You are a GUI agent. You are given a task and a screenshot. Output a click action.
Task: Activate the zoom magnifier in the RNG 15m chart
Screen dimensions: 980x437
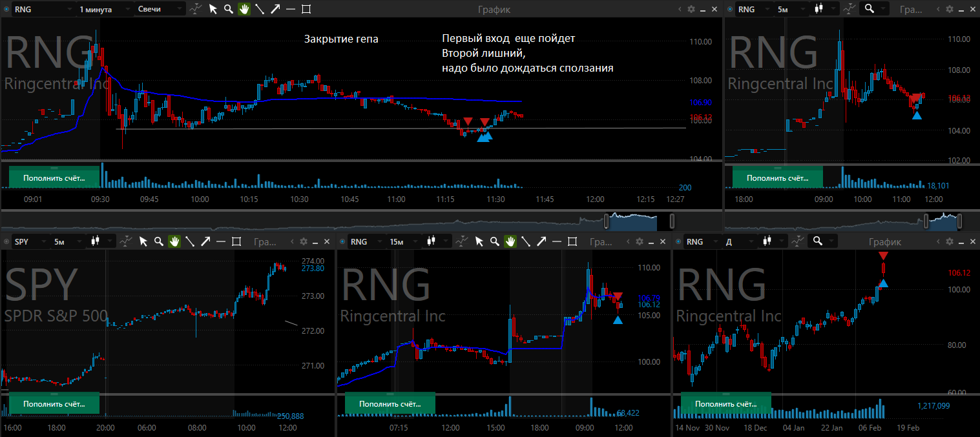click(494, 241)
